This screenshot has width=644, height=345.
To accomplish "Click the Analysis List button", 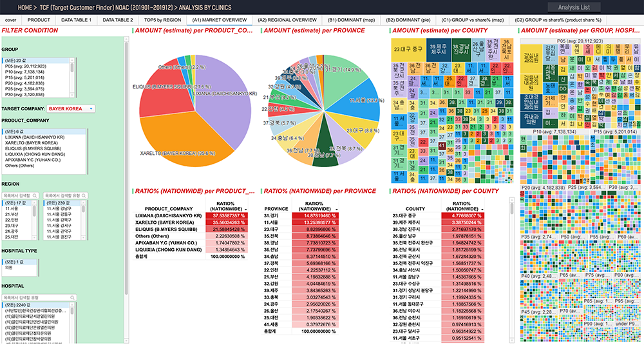I will tap(574, 7).
